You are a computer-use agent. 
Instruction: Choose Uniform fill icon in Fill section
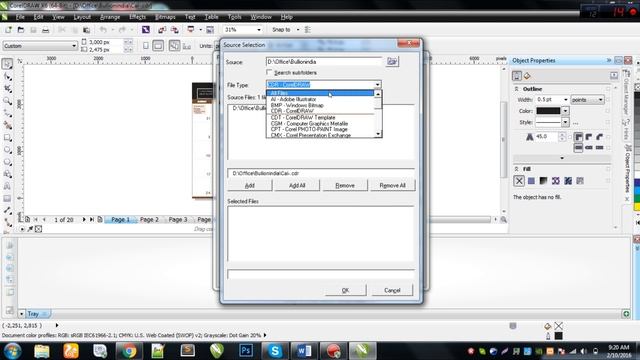click(x=531, y=181)
